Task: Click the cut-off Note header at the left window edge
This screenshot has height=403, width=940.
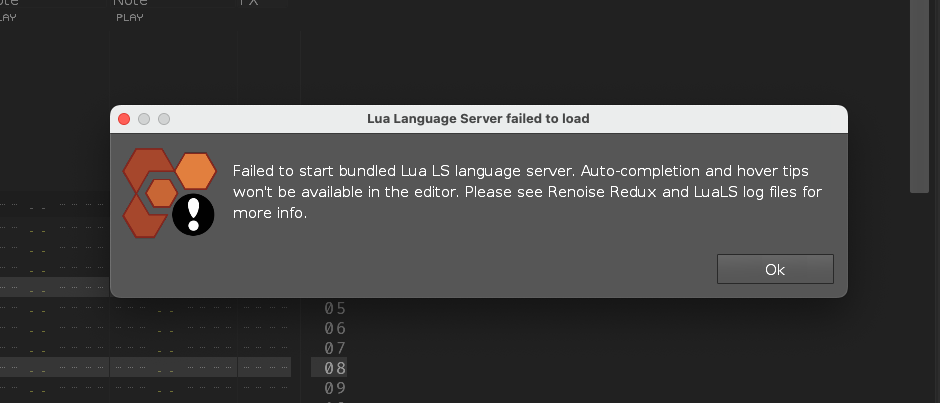Action: tap(8, 10)
